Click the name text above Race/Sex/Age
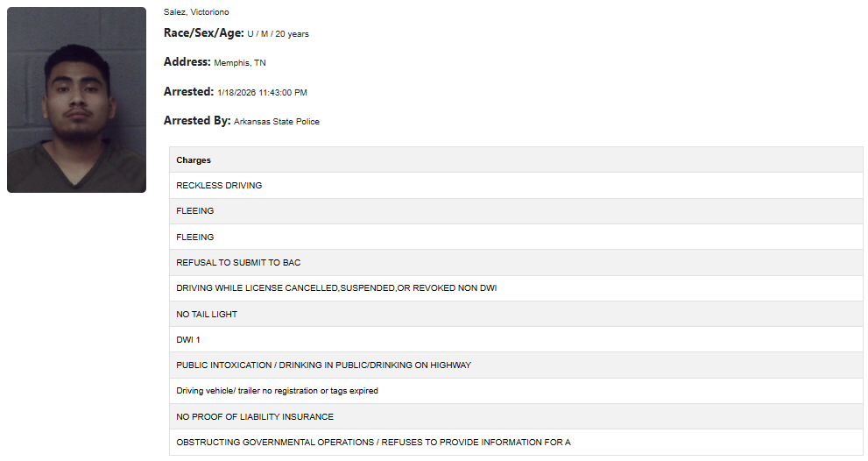This screenshot has width=868, height=461. (195, 12)
